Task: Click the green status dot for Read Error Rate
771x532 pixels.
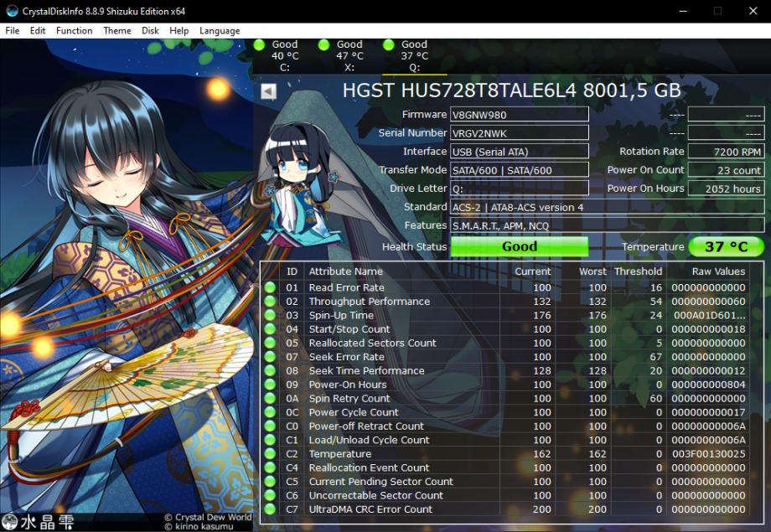Action: (270, 287)
